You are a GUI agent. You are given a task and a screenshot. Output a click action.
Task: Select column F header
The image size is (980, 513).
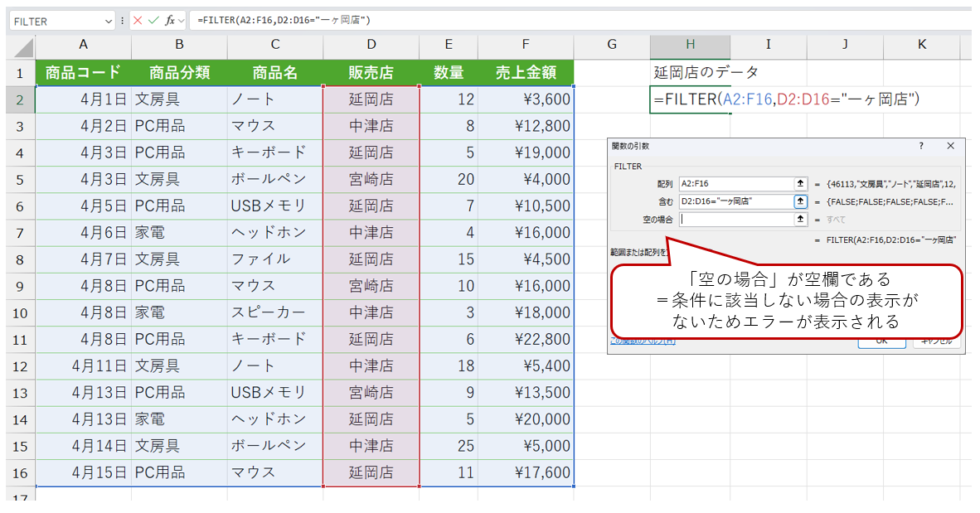526,45
